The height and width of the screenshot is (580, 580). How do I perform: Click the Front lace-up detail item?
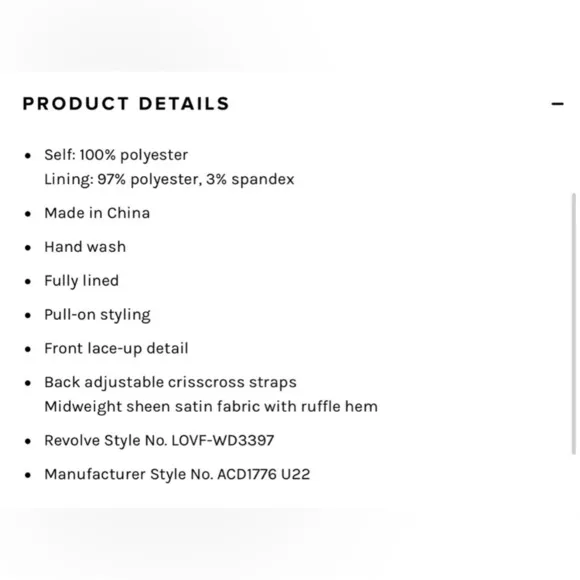pyautogui.click(x=116, y=348)
